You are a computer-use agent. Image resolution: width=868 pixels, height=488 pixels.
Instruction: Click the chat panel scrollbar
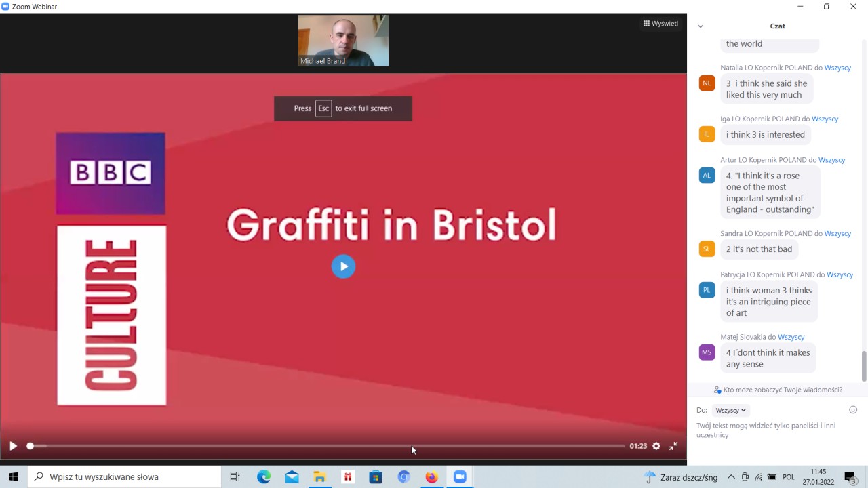[864, 366]
